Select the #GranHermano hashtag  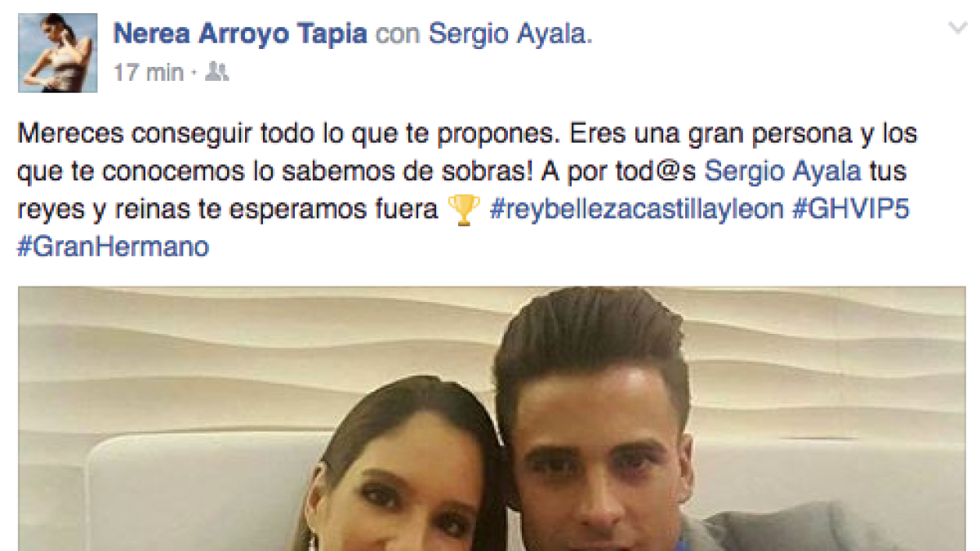click(x=113, y=247)
